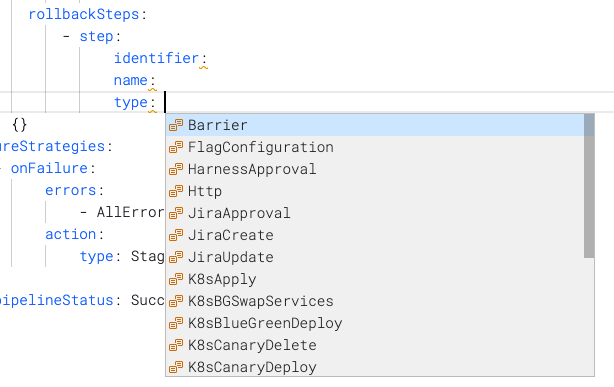Click the rollbackSteps key in the YAML
614x387 pixels.
84,14
